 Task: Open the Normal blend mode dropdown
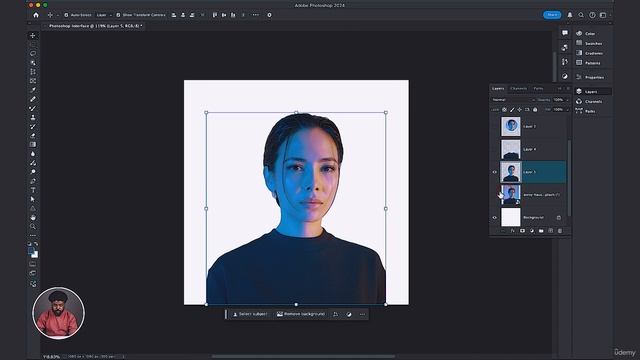coord(513,100)
